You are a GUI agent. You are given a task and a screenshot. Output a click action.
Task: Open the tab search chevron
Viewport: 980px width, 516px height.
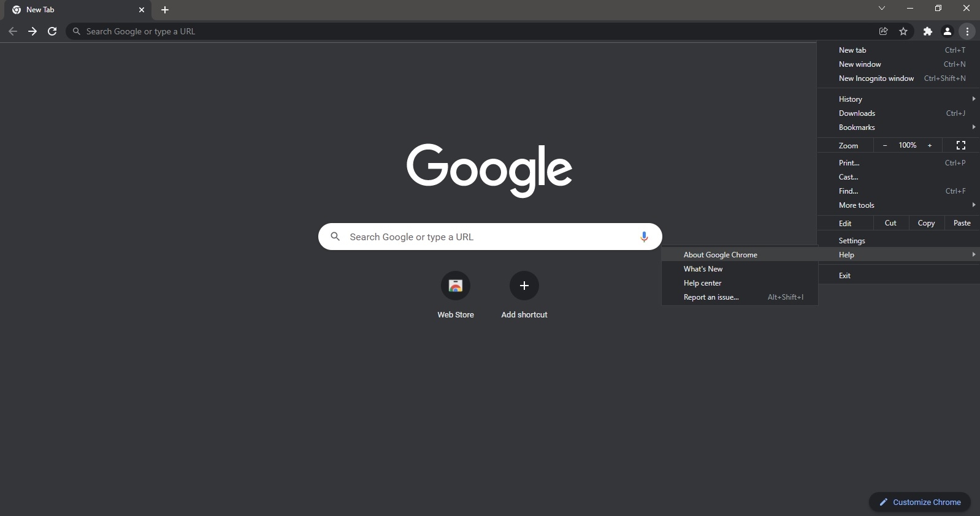pyautogui.click(x=882, y=9)
